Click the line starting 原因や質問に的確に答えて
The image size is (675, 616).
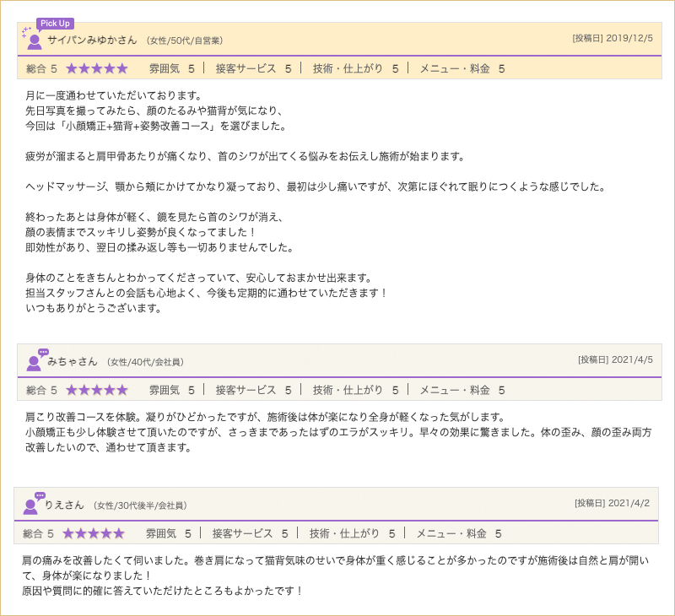coord(162,591)
